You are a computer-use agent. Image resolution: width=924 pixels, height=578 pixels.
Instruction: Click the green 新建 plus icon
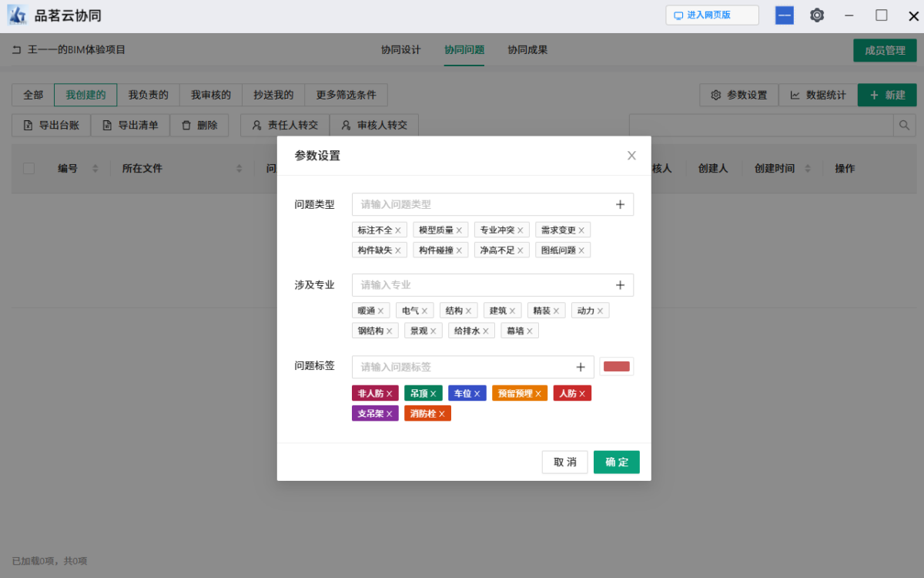pyautogui.click(x=874, y=95)
